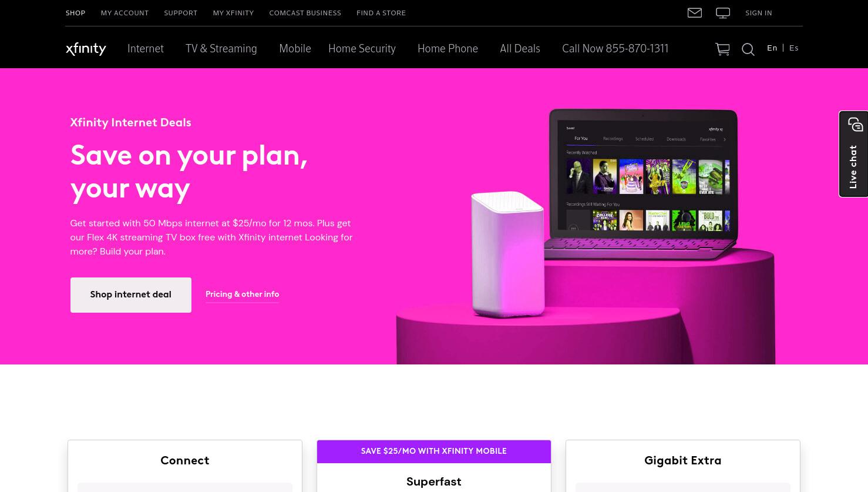The height and width of the screenshot is (492, 868).
Task: Open the shopping cart
Action: pyautogui.click(x=722, y=49)
